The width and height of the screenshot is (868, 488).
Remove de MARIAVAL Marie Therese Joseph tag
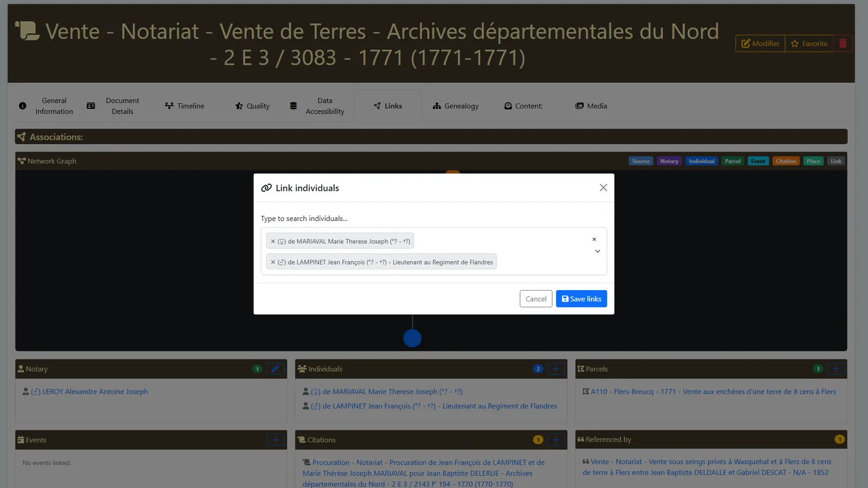point(273,241)
